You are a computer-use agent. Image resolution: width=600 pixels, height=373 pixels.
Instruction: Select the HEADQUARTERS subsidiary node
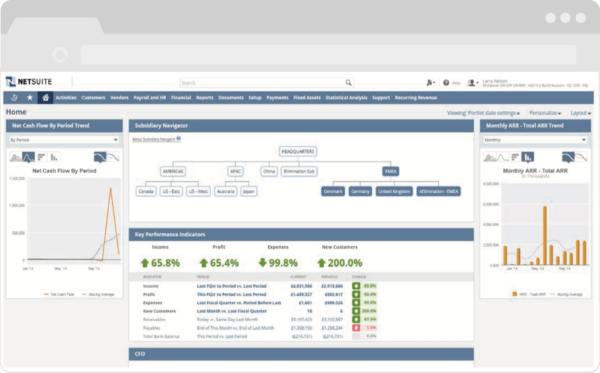298,151
